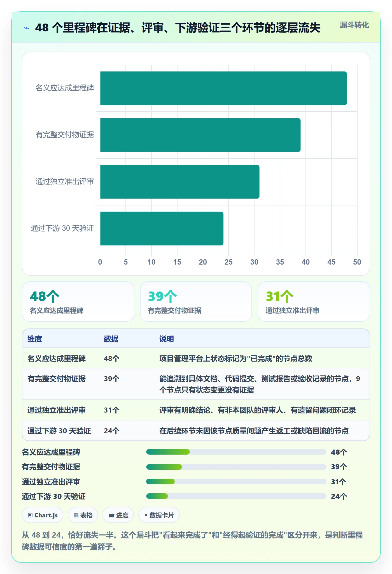Select the 31个 data card
The width and height of the screenshot is (392, 574).
[314, 302]
